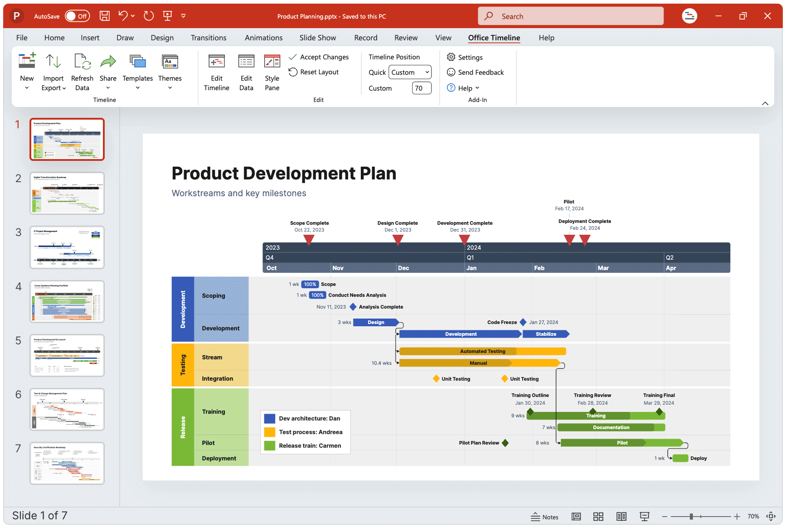Click Reset Layout
The height and width of the screenshot is (532, 786).
[x=314, y=72]
